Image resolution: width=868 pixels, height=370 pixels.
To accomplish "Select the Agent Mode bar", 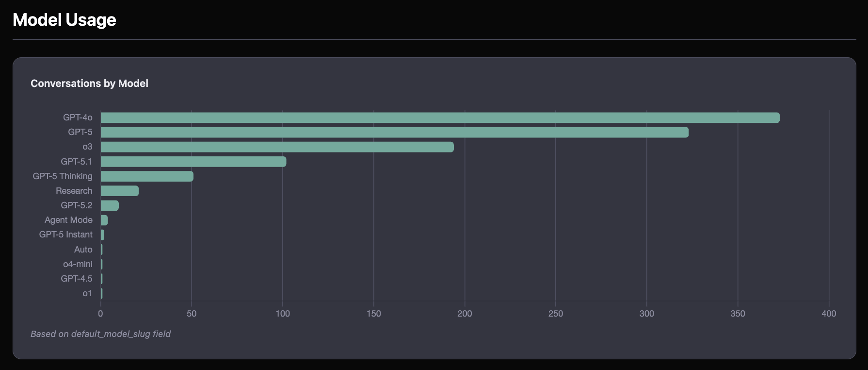I will (104, 220).
